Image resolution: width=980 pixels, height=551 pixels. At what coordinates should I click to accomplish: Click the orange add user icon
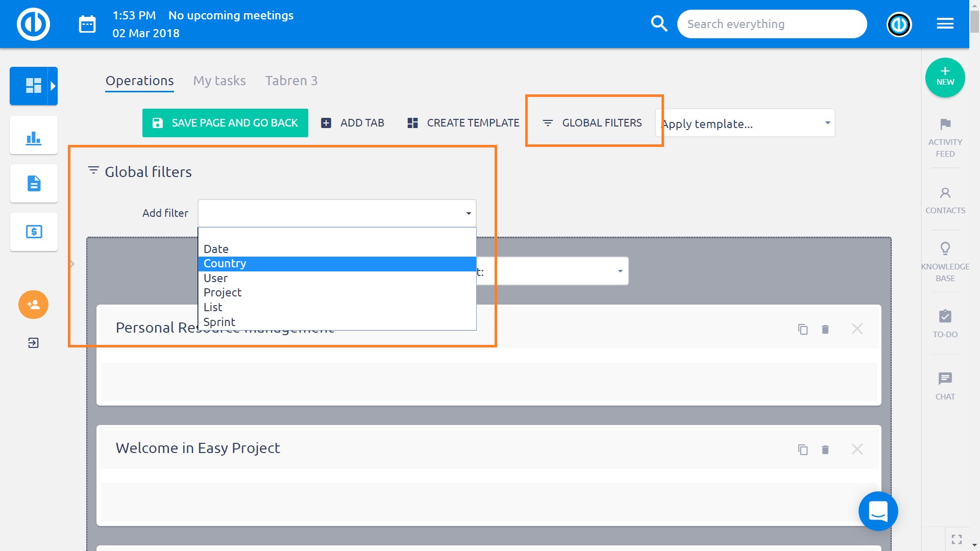click(34, 305)
